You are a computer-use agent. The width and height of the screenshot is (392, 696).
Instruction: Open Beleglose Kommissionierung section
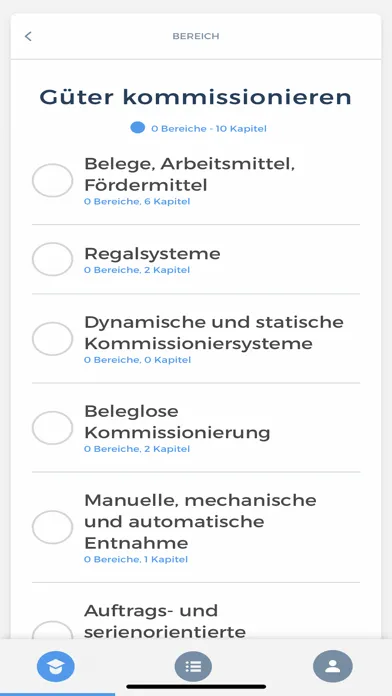click(x=196, y=427)
